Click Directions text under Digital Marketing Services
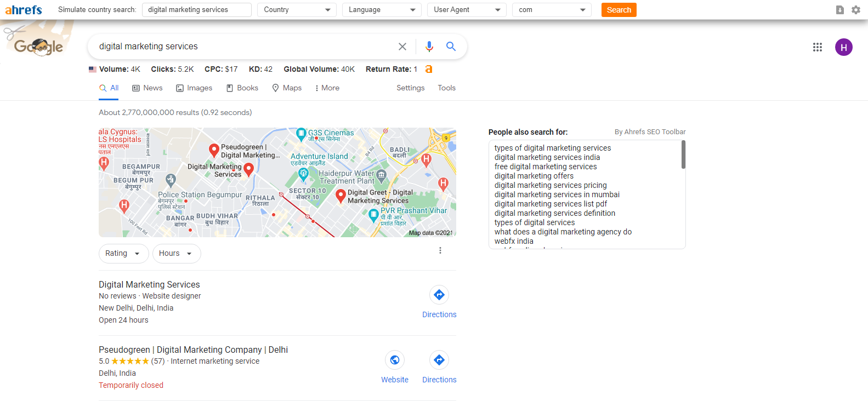This screenshot has width=868, height=401. (439, 314)
